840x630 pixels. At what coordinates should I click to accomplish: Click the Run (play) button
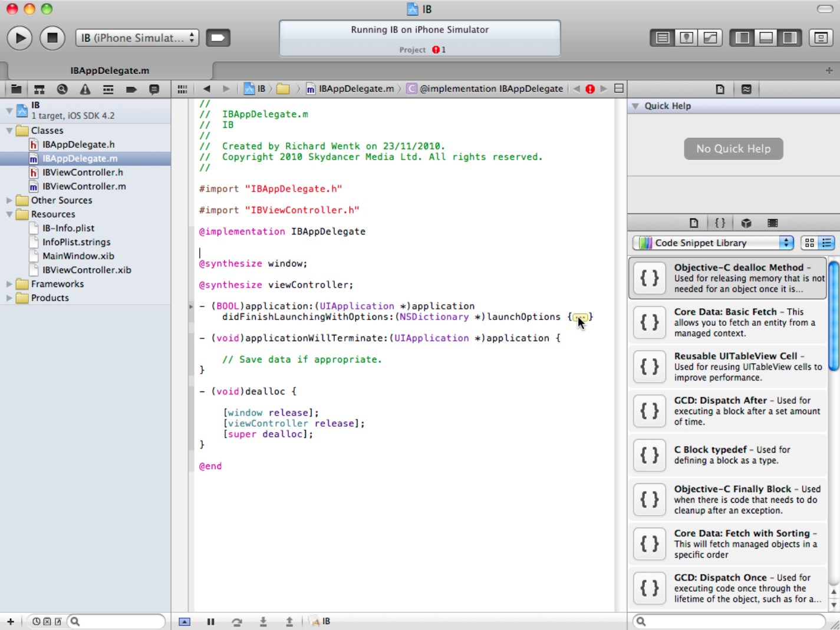19,38
